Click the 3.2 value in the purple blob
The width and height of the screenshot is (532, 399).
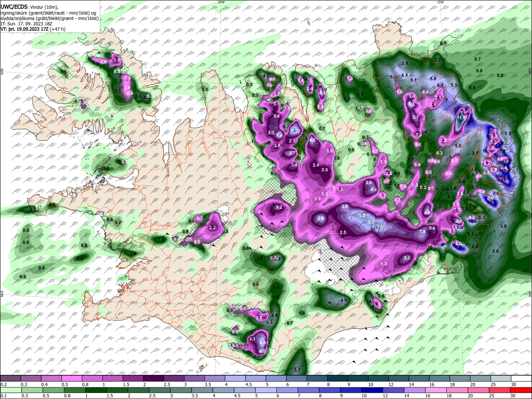[x=279, y=207]
